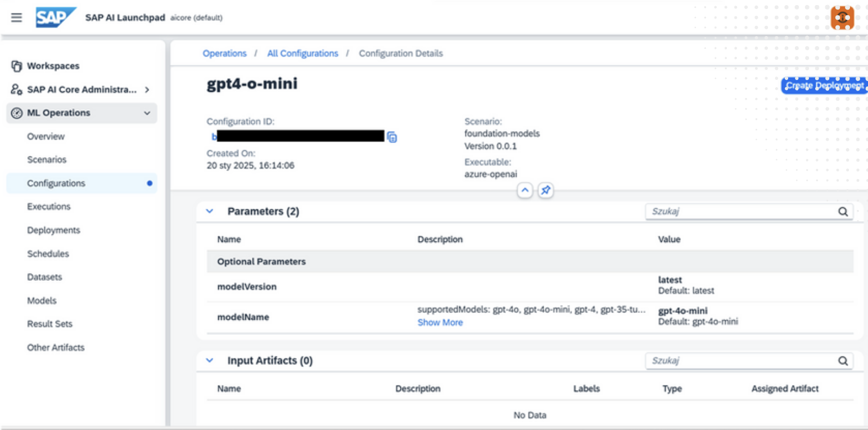Image resolution: width=868 pixels, height=430 pixels.
Task: Collapse the Input Artifacts section
Action: pyautogui.click(x=210, y=361)
